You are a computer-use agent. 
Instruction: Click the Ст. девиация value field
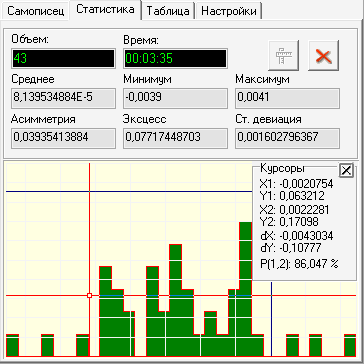click(287, 138)
